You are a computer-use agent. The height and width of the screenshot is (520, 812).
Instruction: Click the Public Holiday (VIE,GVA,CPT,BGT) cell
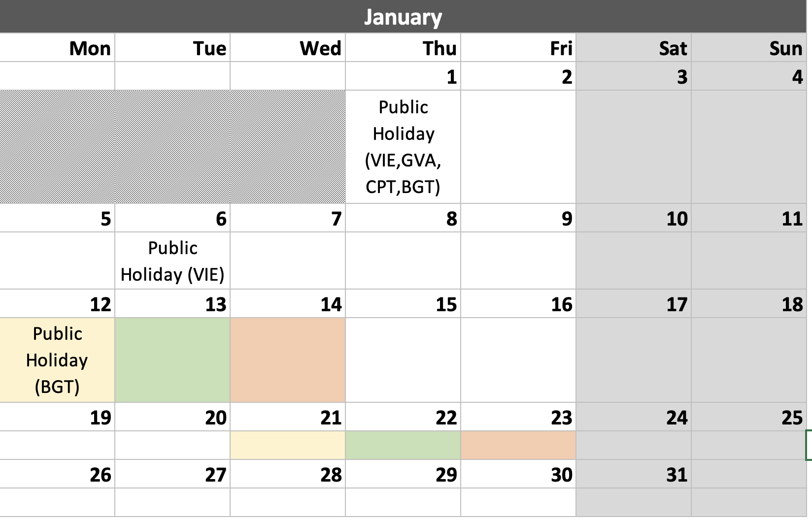click(x=403, y=147)
